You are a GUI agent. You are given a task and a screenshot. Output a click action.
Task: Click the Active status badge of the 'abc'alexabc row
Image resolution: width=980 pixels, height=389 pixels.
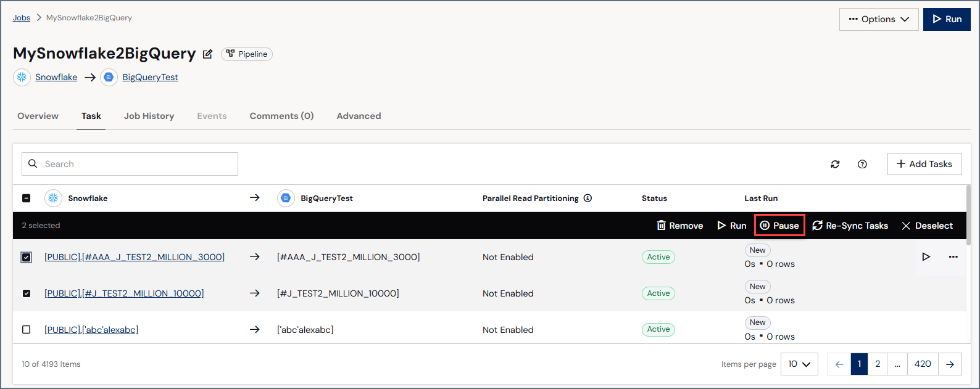tap(658, 330)
